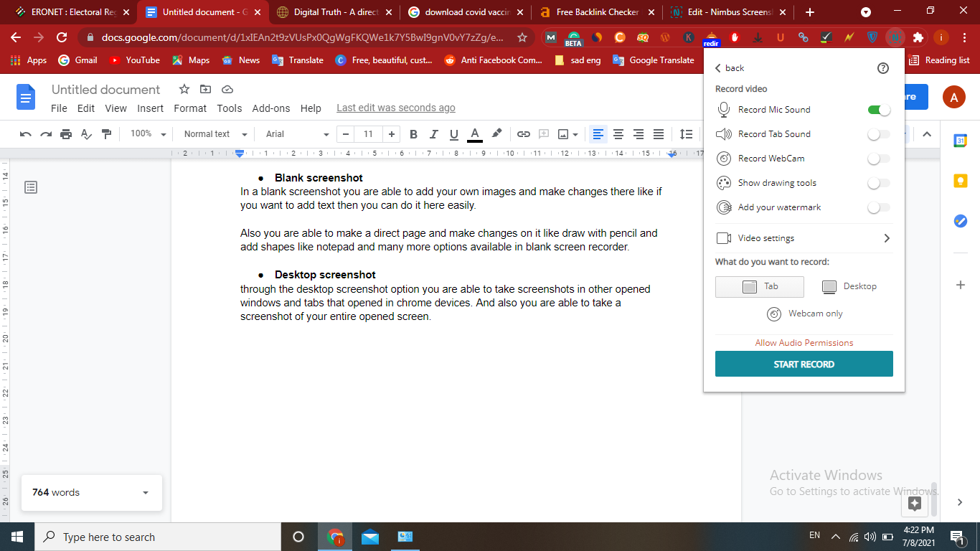
Task: Insert an image from the toolbar
Action: coord(563,134)
